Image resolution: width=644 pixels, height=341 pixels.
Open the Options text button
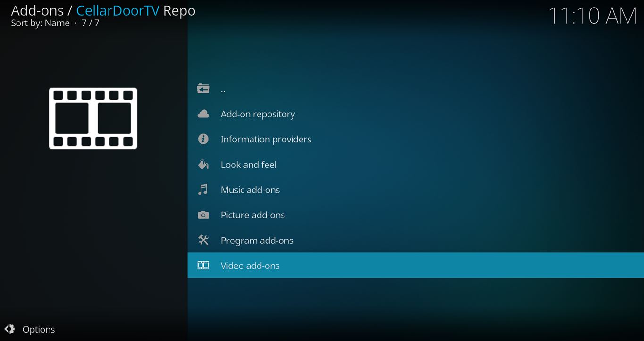point(39,329)
